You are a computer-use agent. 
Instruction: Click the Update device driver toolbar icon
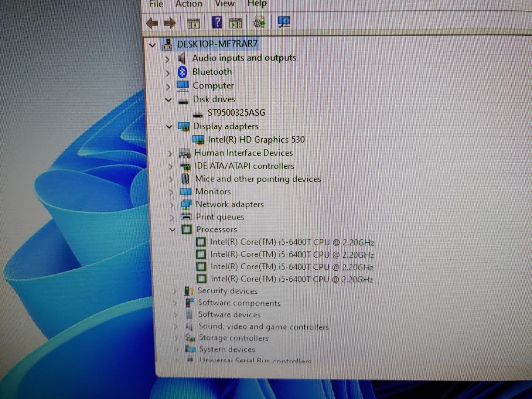click(x=259, y=23)
